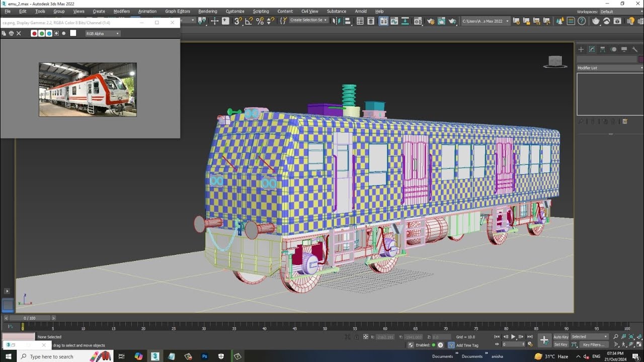Toggle the green channel display
Image resolution: width=644 pixels, height=362 pixels.
(x=42, y=33)
